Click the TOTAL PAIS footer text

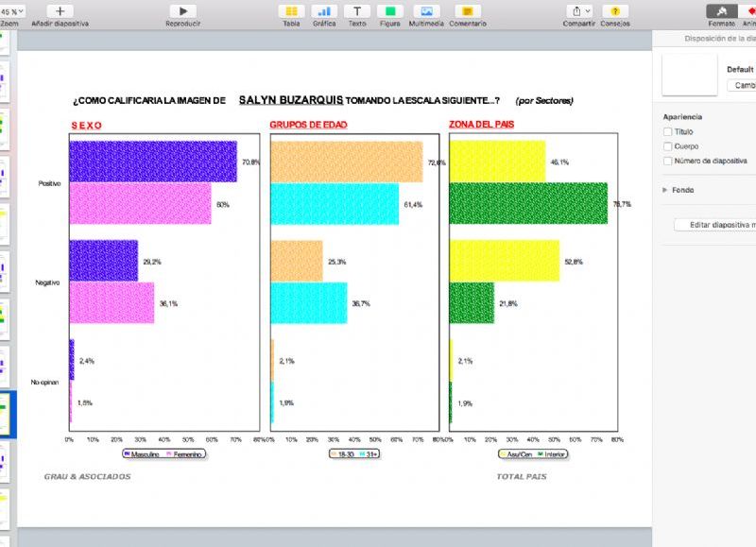(x=522, y=477)
